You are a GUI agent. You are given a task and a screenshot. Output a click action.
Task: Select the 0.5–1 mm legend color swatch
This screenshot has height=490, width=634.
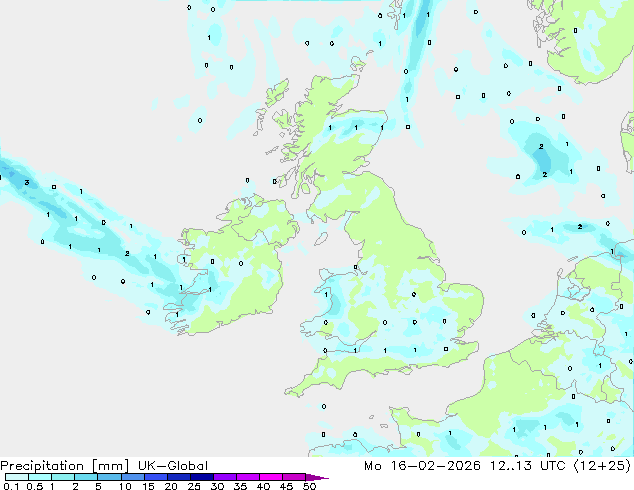tap(40, 477)
